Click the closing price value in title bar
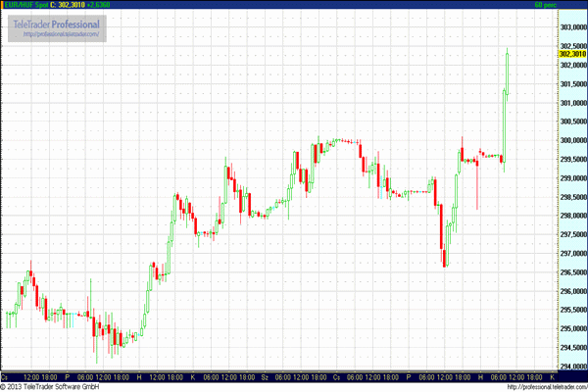This screenshot has width=588, height=392. pyautogui.click(x=70, y=5)
